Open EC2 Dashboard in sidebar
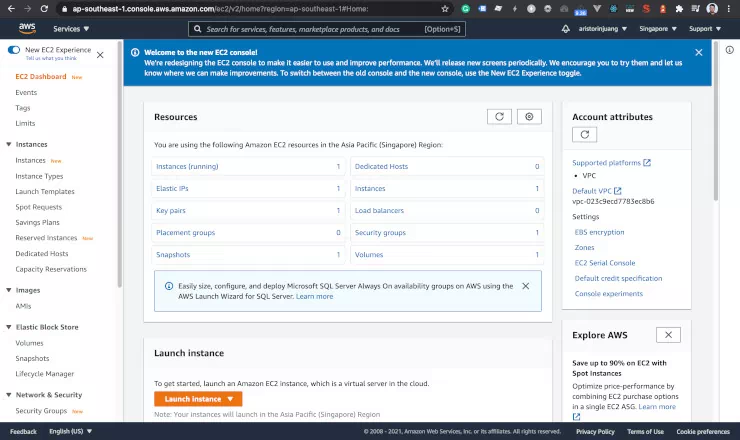Viewport: 740px width, 440px height. [41, 76]
